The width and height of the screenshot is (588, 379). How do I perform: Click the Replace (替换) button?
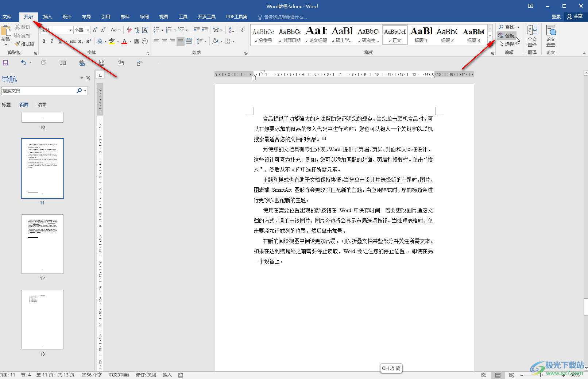click(506, 35)
